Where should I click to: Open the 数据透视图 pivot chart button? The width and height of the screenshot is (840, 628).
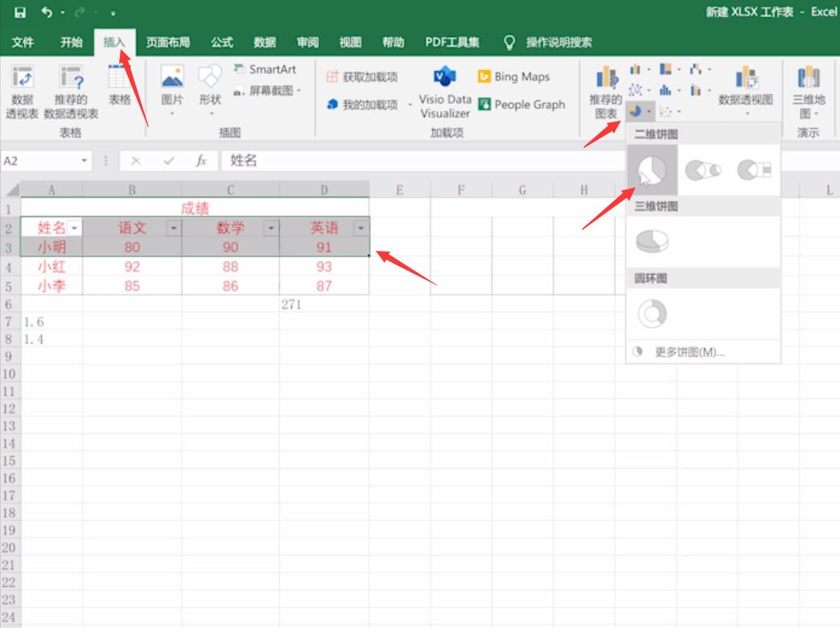click(x=746, y=90)
